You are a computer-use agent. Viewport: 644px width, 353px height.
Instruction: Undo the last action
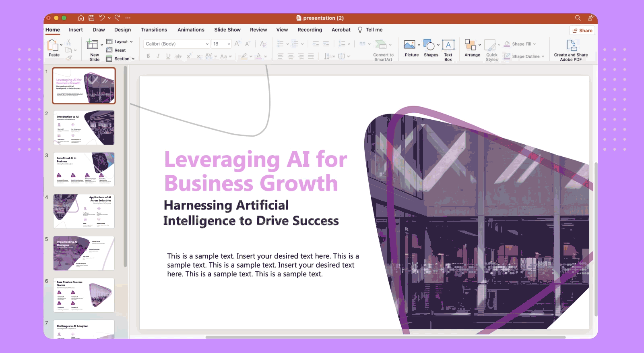pyautogui.click(x=102, y=18)
